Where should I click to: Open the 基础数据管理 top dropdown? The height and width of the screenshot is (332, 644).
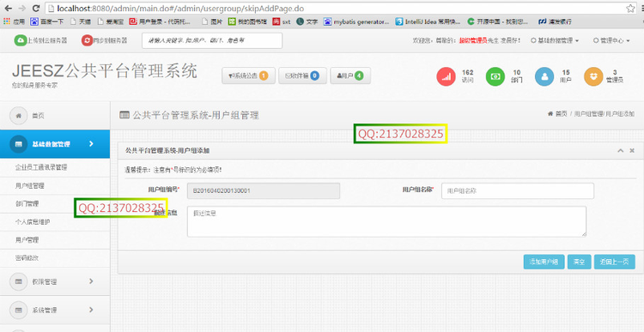click(x=555, y=40)
